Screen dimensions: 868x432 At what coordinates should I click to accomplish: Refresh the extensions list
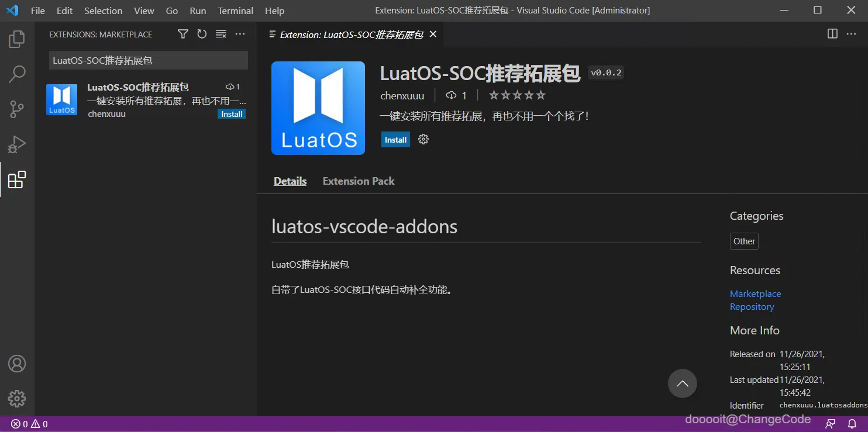pyautogui.click(x=202, y=34)
